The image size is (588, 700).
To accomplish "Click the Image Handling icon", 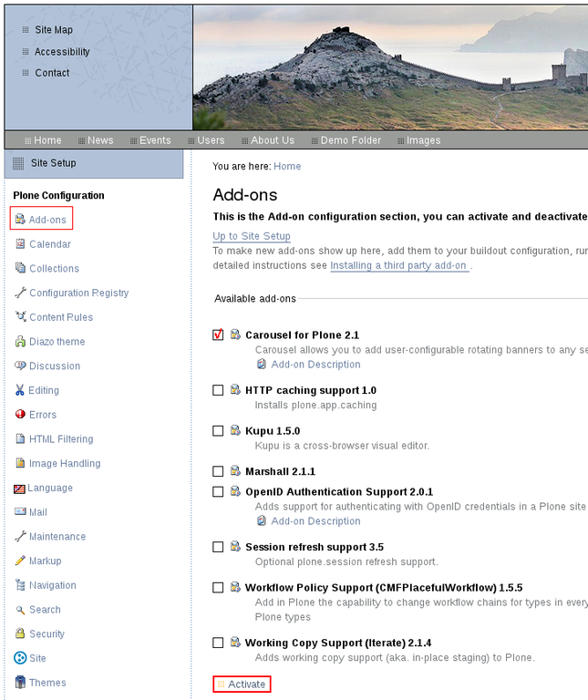I will click(20, 462).
